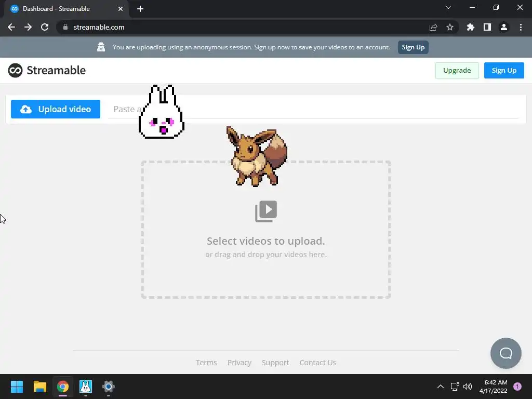Open the Terms link
Viewport: 532px width, 399px height.
click(x=206, y=363)
